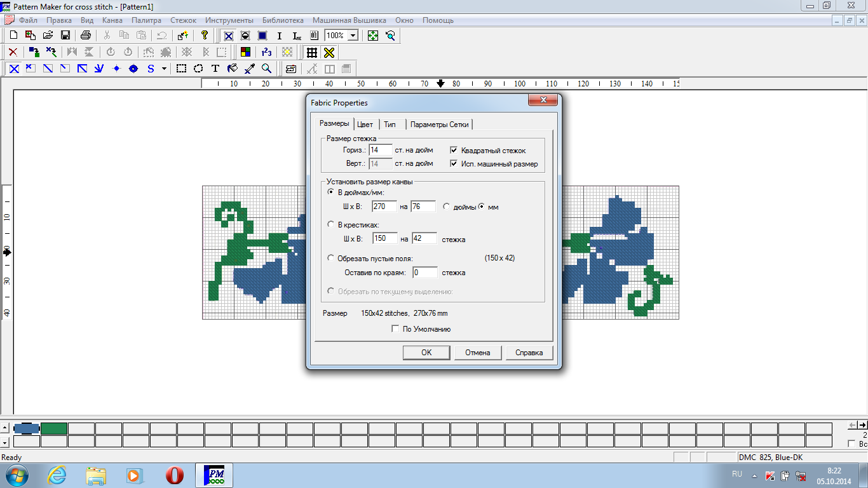Viewport: 868px width, 488px height.
Task: Expand the stitch type dropdown arrow next to S
Action: [x=164, y=69]
